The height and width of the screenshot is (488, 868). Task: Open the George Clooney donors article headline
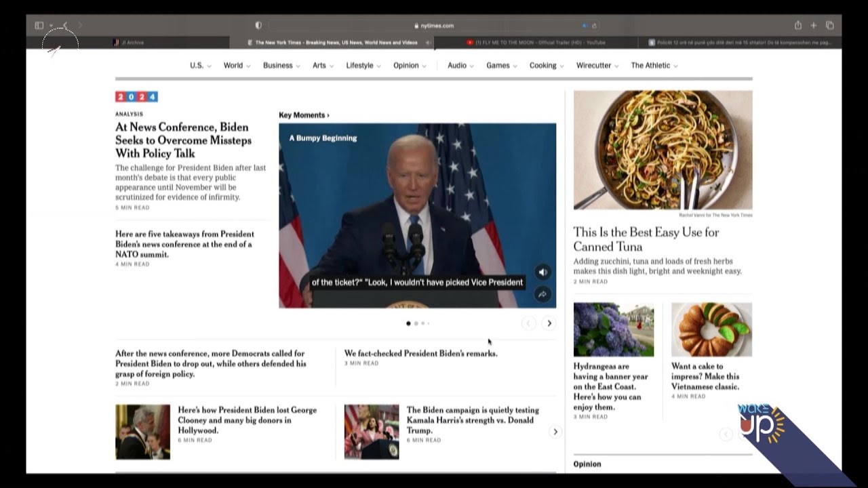pos(247,420)
